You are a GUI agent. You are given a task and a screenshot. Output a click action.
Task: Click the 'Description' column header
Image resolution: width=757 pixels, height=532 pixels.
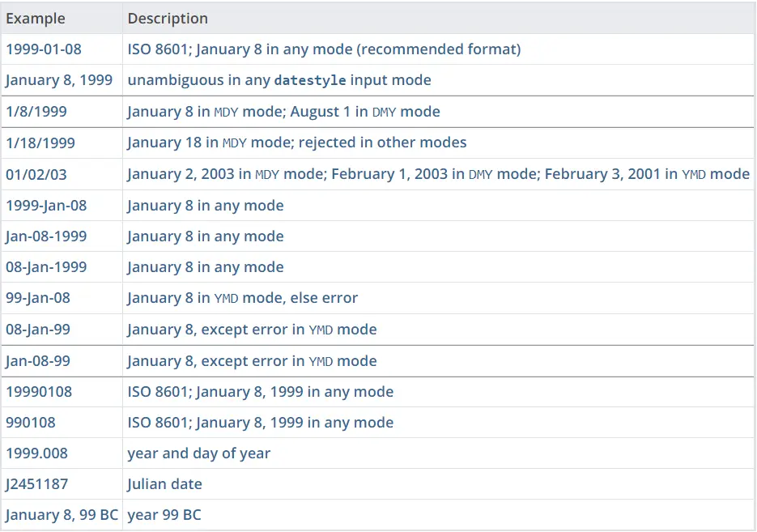(168, 19)
